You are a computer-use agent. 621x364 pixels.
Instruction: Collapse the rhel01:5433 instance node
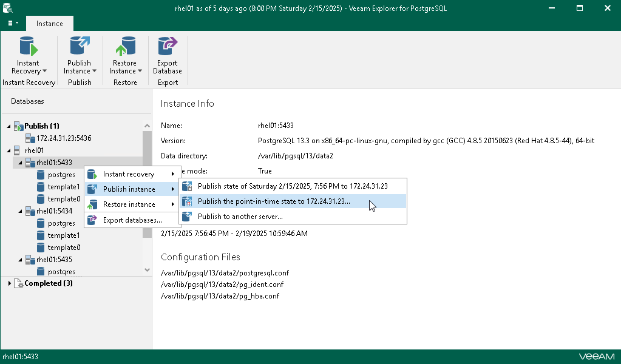[21, 163]
